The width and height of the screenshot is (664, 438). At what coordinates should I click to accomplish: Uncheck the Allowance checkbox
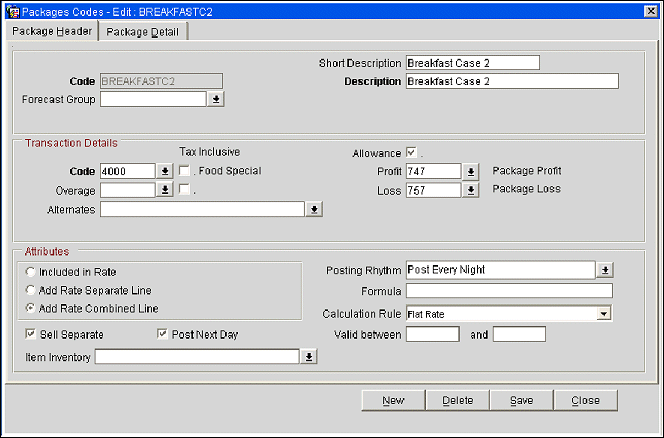[412, 153]
